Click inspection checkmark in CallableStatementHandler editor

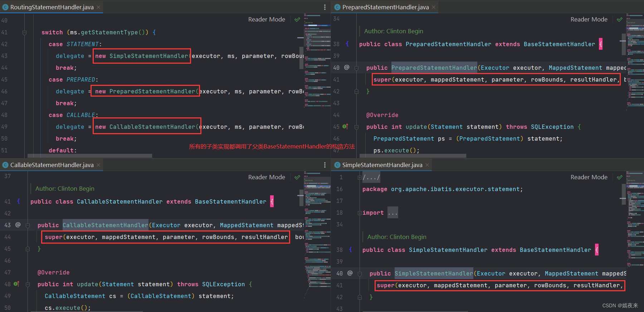click(x=297, y=177)
